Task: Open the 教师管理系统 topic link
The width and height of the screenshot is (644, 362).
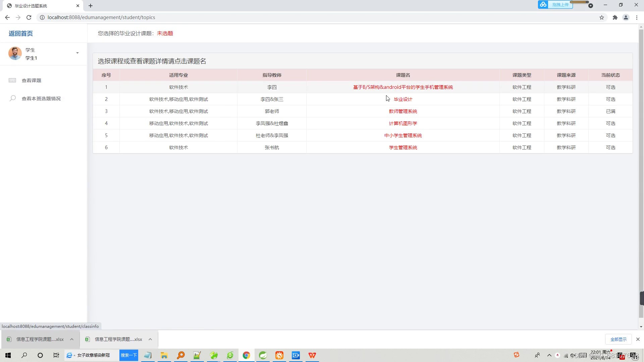Action: [x=403, y=111]
